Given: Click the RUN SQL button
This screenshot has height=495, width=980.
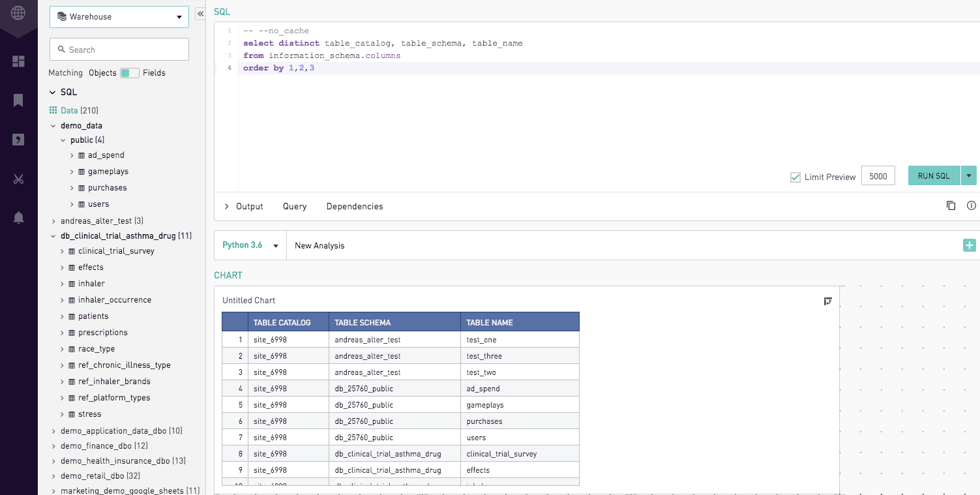Looking at the screenshot, I should (934, 175).
